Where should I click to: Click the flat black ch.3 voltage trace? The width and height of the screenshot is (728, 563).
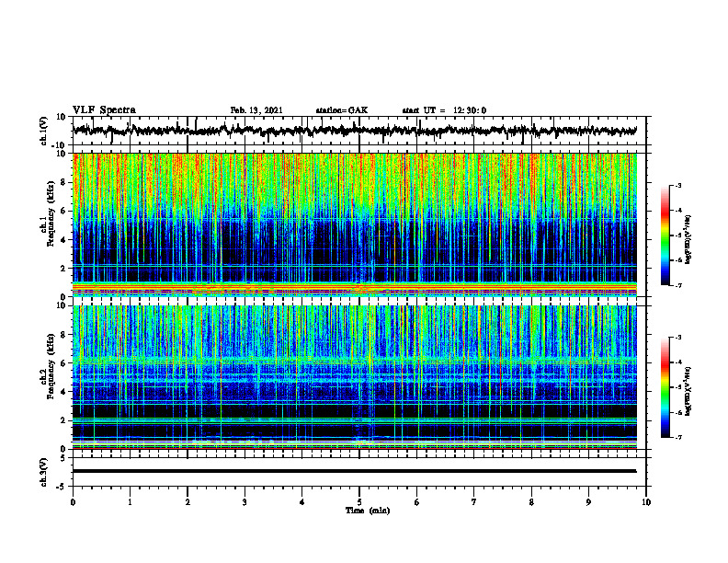pyautogui.click(x=355, y=471)
